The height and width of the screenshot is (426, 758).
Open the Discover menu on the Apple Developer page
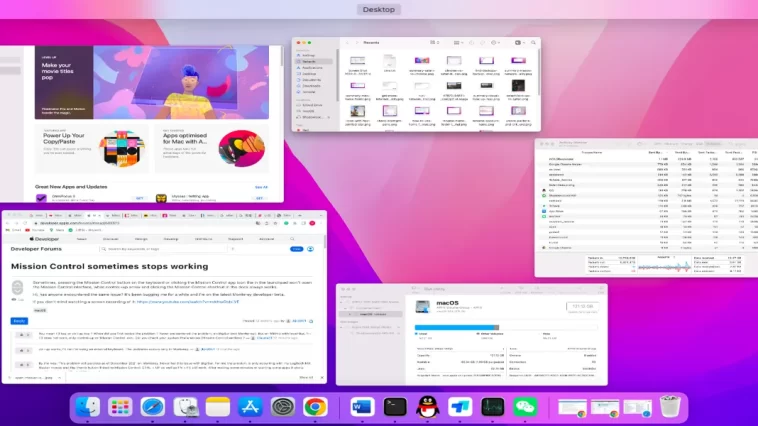111,239
